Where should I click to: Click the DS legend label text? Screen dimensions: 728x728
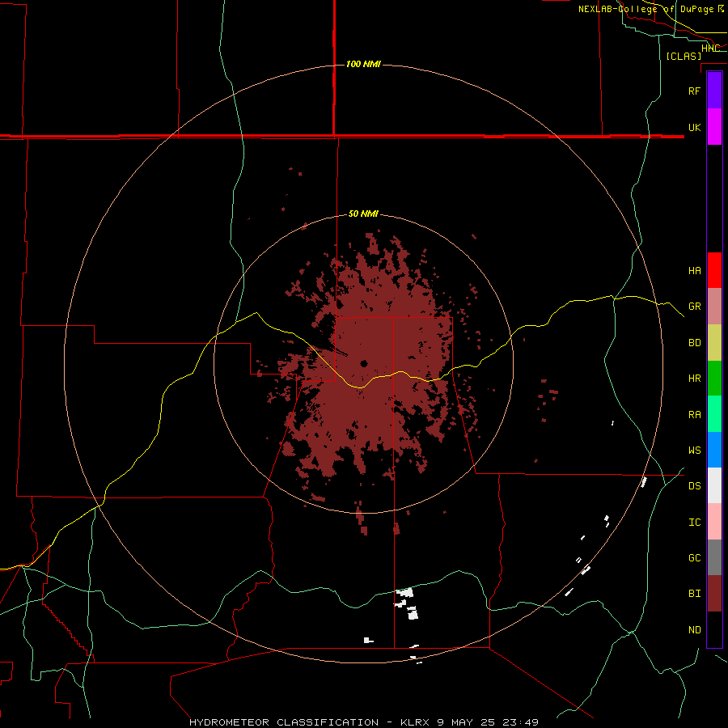pos(694,486)
